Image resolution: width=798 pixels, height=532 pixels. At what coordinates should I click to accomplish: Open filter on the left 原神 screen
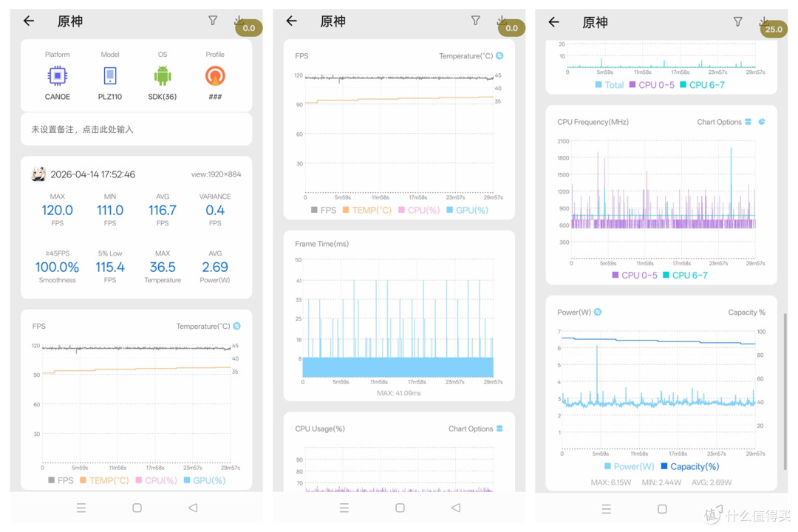(x=213, y=21)
